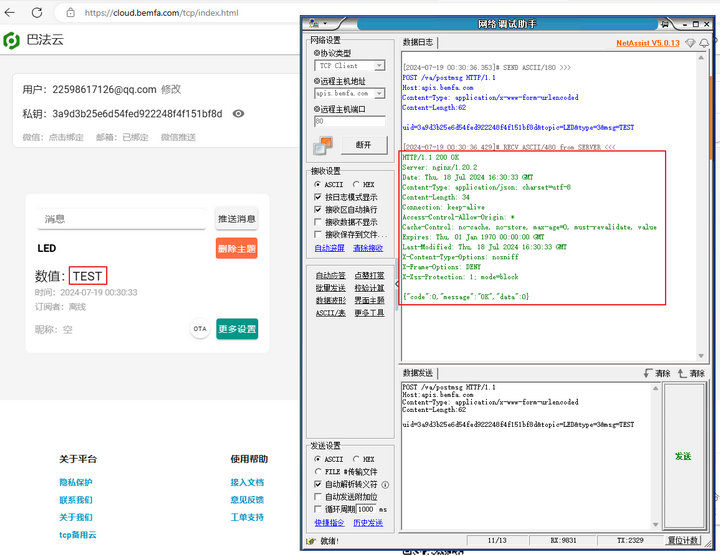Click the info icon beside 自动解析转义符
720x556 pixels.
pos(385,484)
